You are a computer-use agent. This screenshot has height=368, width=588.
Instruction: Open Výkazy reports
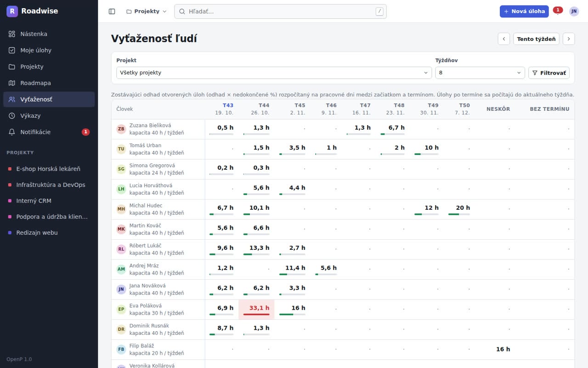(x=49, y=115)
